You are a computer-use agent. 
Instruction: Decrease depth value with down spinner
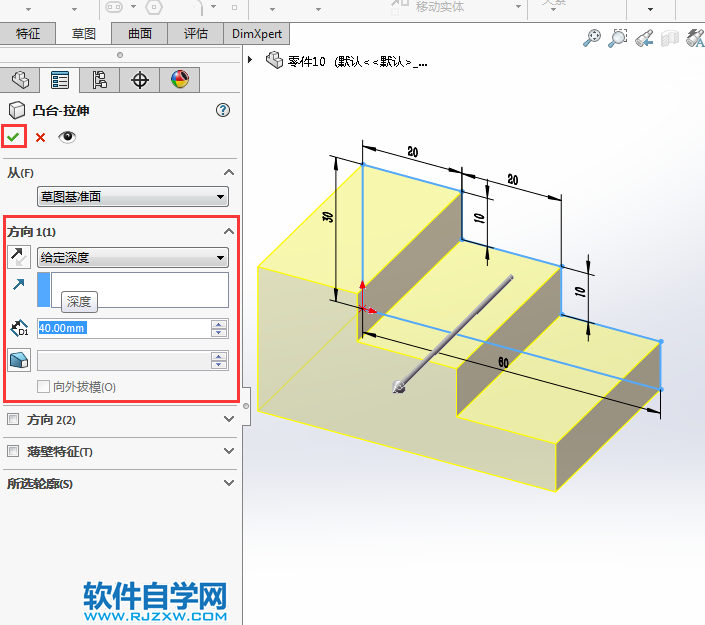click(x=219, y=333)
